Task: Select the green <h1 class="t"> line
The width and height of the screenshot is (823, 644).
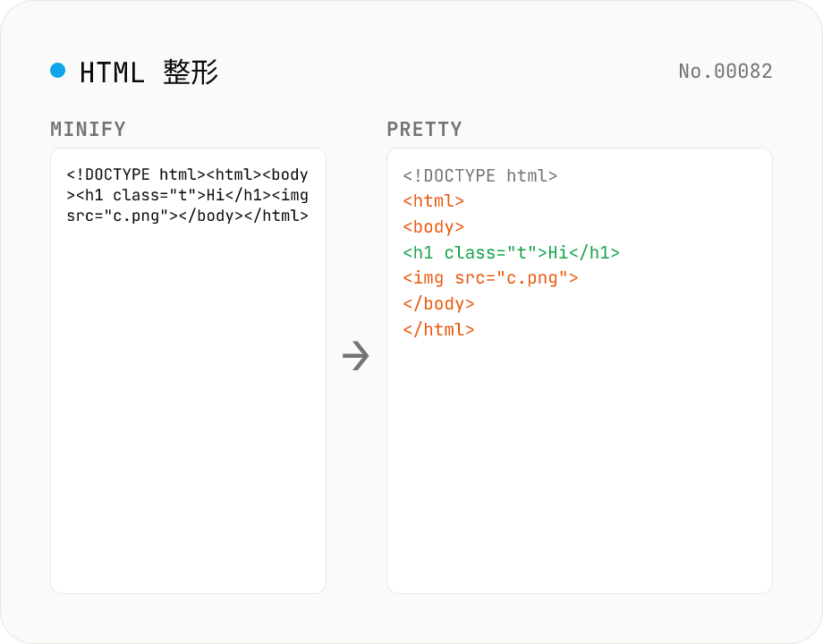Action: [x=511, y=252]
